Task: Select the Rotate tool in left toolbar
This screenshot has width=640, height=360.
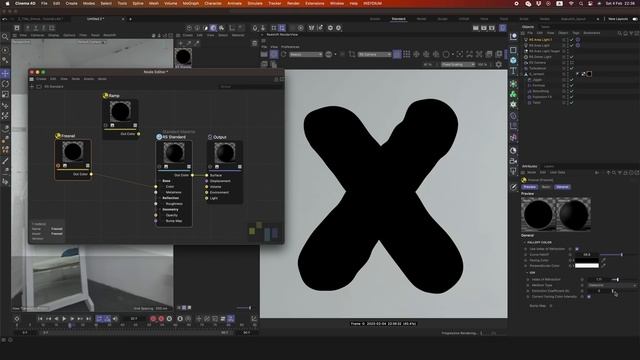Action: (x=5, y=84)
